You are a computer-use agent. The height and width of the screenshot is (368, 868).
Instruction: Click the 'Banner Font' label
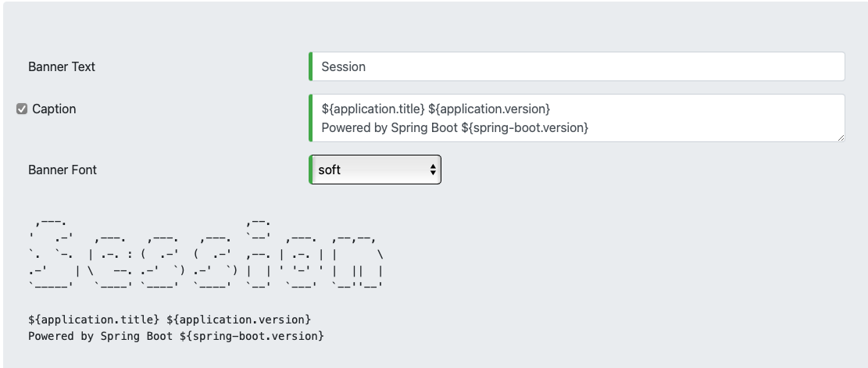coord(63,170)
